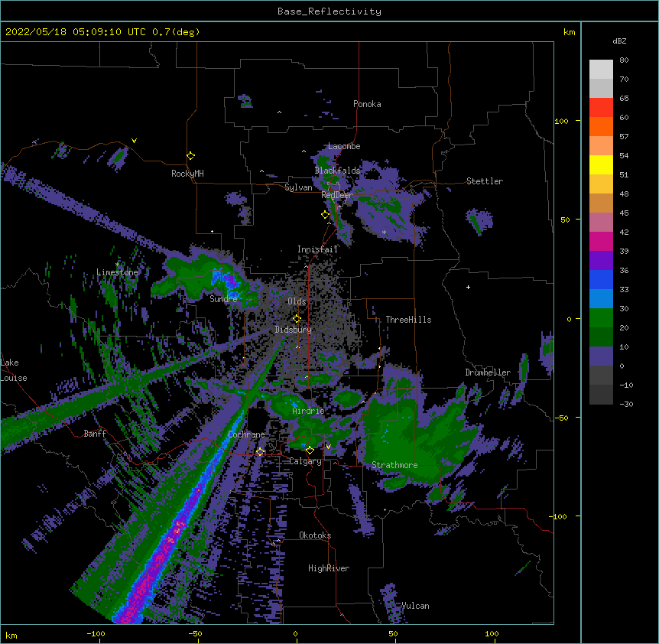Select the bright green 30-20 dBZ legend band
Image resolution: width=659 pixels, height=644 pixels.
[x=601, y=318]
